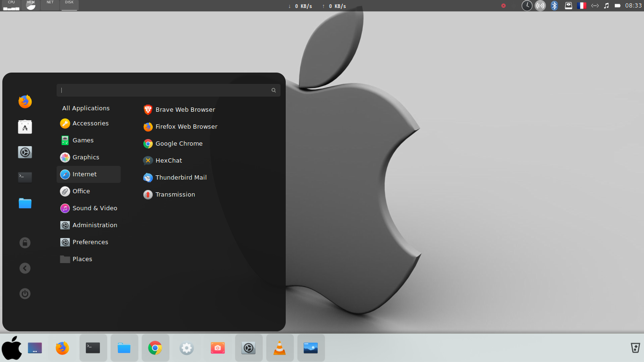Open the terminal from the dock
This screenshot has height=362, width=644.
[x=93, y=348]
